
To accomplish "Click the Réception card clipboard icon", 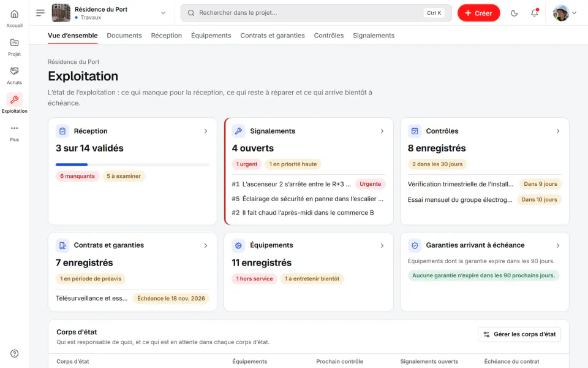I will (x=62, y=131).
